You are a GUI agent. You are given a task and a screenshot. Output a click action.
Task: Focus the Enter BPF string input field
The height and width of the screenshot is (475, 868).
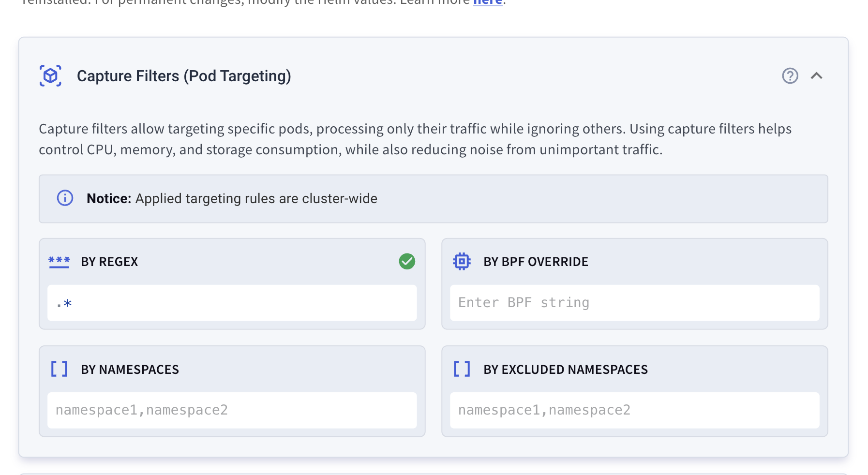(635, 302)
